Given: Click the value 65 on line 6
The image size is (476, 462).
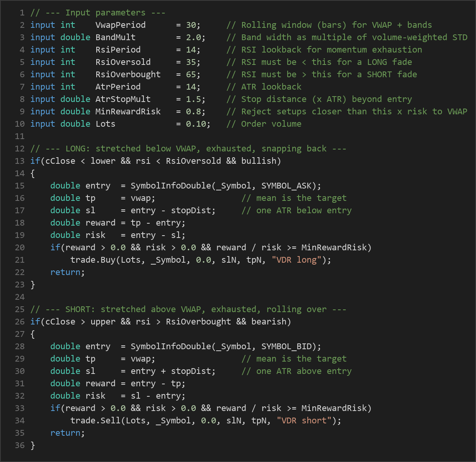Looking at the screenshot, I should [191, 75].
